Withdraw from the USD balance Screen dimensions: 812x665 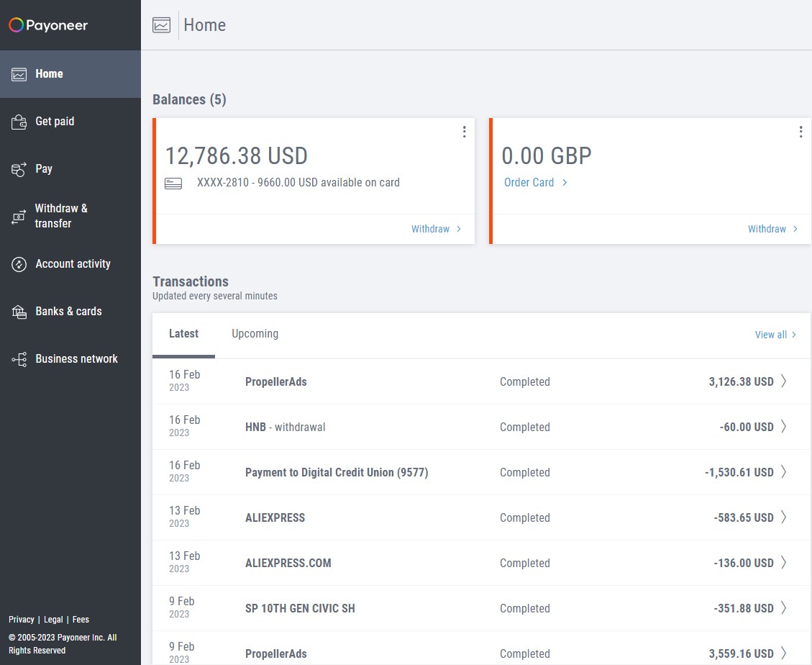(x=436, y=229)
